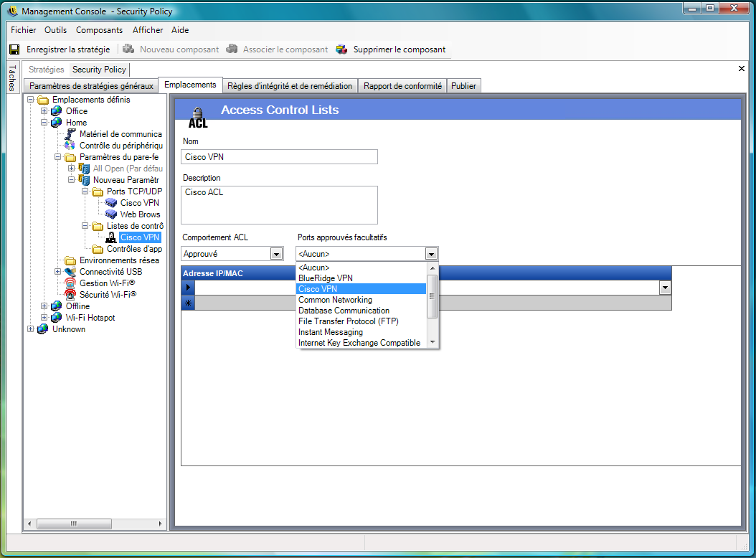Click the Connectivité USB icon
The image size is (756, 558).
click(70, 272)
